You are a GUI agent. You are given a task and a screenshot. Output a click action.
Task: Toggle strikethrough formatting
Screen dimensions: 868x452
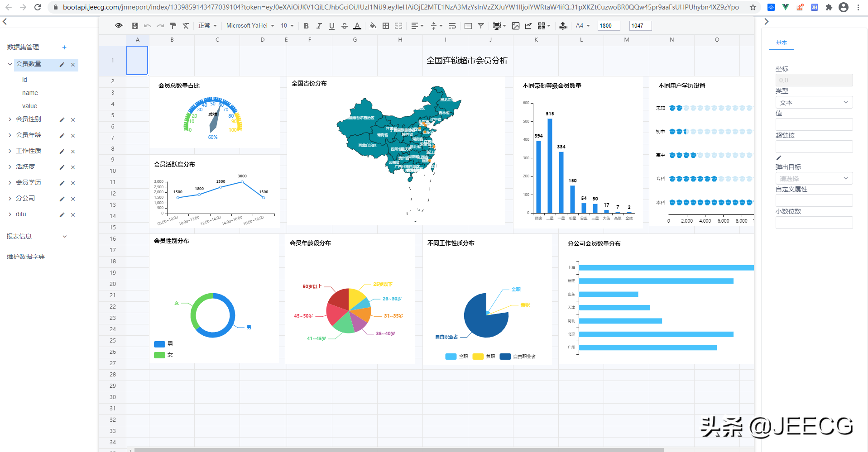click(345, 26)
